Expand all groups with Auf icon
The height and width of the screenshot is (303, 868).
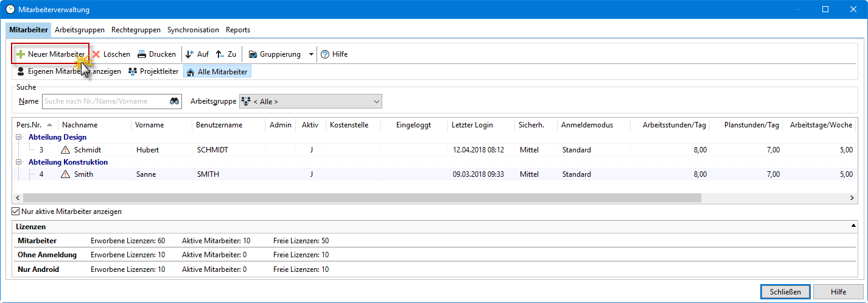[x=189, y=54]
